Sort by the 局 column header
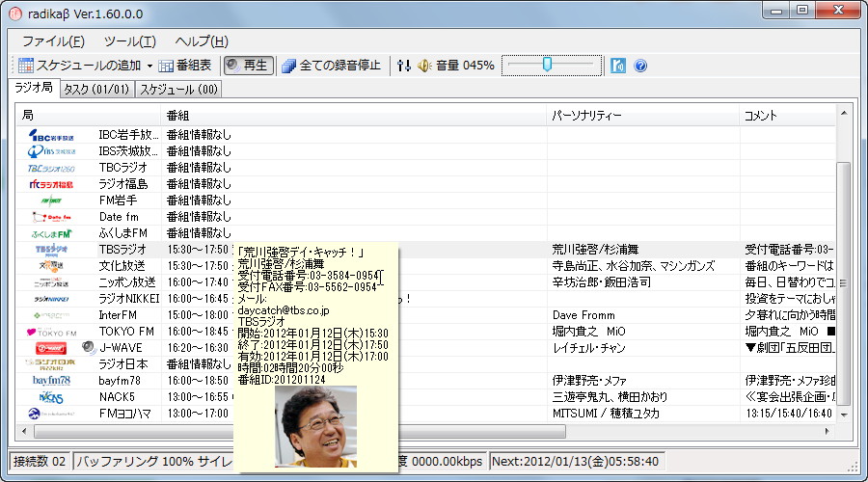This screenshot has width=868, height=482. [x=89, y=115]
